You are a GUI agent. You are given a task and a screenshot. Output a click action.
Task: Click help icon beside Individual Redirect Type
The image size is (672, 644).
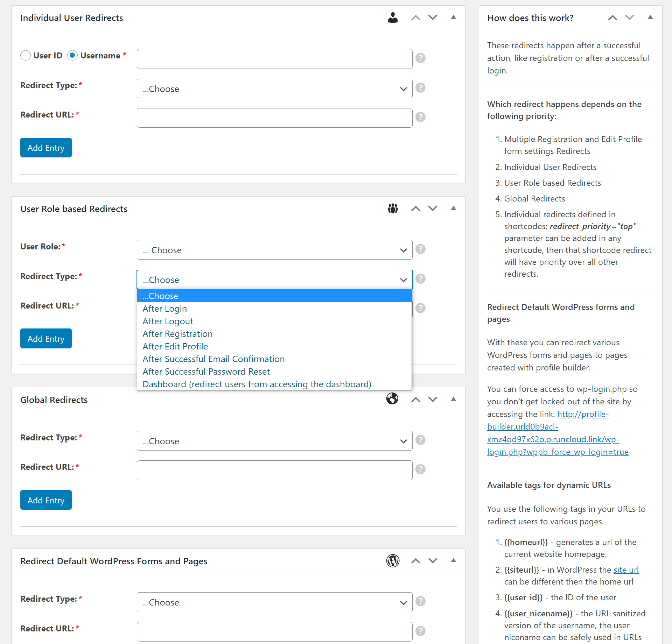tap(420, 87)
